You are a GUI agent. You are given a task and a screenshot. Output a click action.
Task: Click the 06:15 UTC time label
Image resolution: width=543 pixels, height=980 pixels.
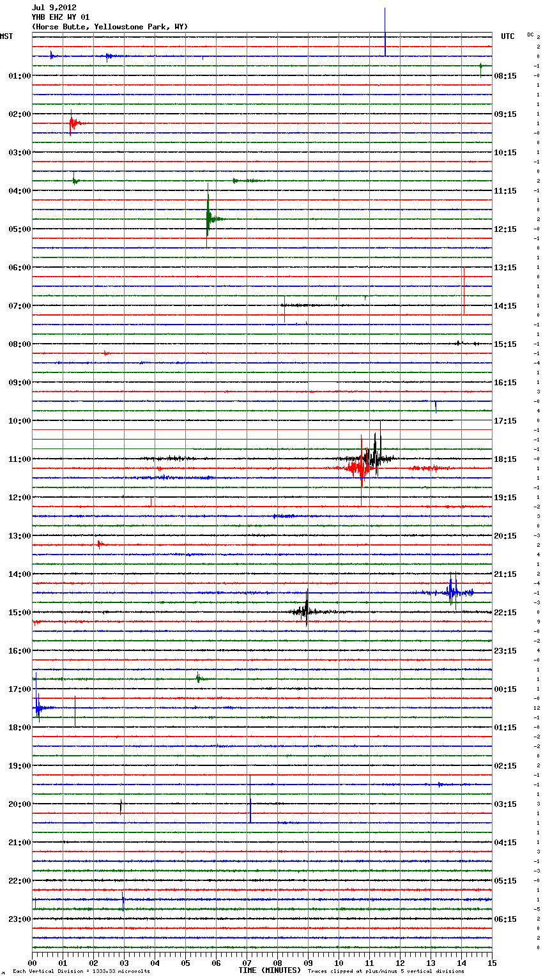tap(505, 919)
